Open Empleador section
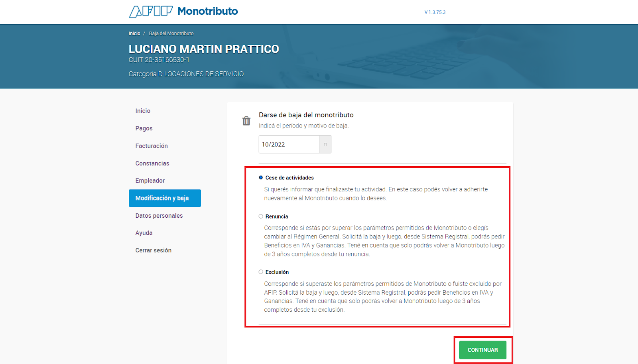Viewport: 638px width, 364px height. click(150, 181)
